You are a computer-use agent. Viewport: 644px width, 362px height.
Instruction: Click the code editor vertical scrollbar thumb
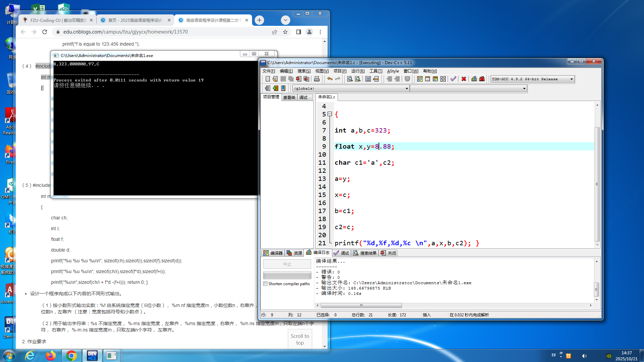[x=597, y=184]
